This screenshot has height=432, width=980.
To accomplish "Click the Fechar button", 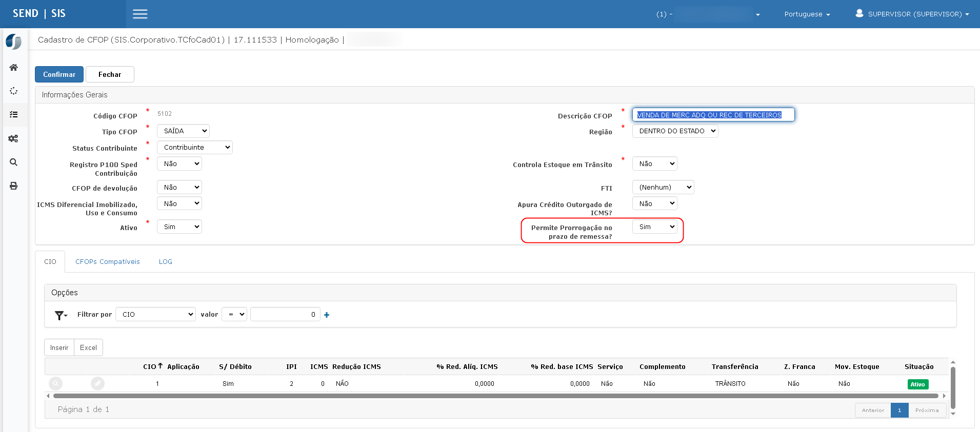I will coord(110,74).
